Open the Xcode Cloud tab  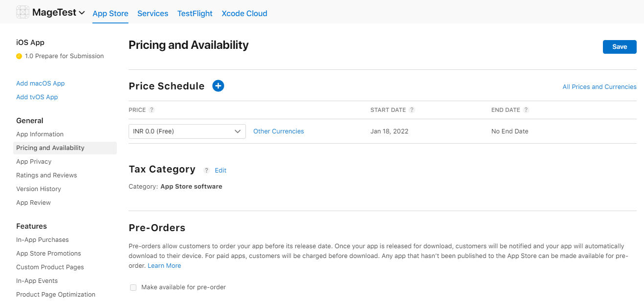(x=244, y=13)
